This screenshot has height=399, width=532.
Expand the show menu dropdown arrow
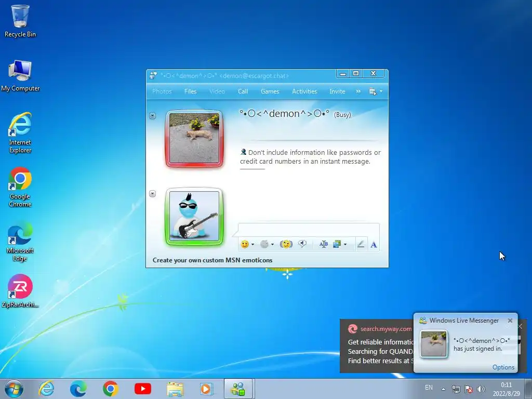click(381, 91)
